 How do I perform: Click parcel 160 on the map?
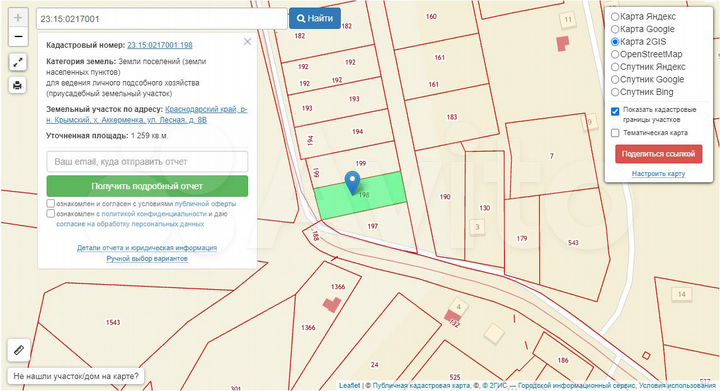431,17
